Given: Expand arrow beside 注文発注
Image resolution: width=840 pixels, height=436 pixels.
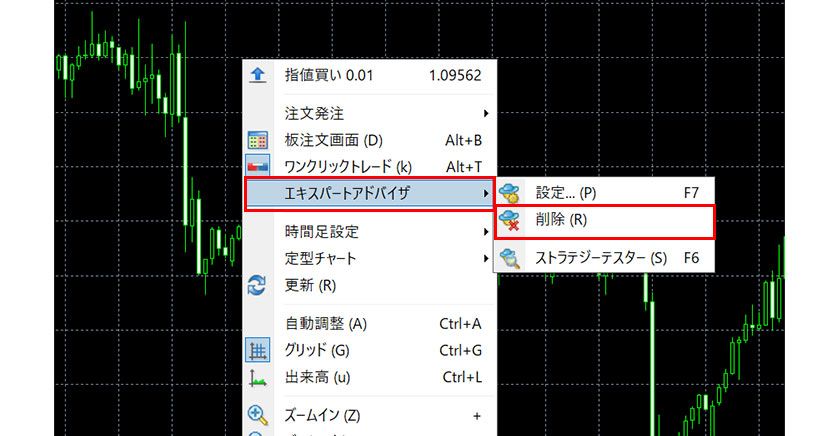Looking at the screenshot, I should (x=485, y=114).
